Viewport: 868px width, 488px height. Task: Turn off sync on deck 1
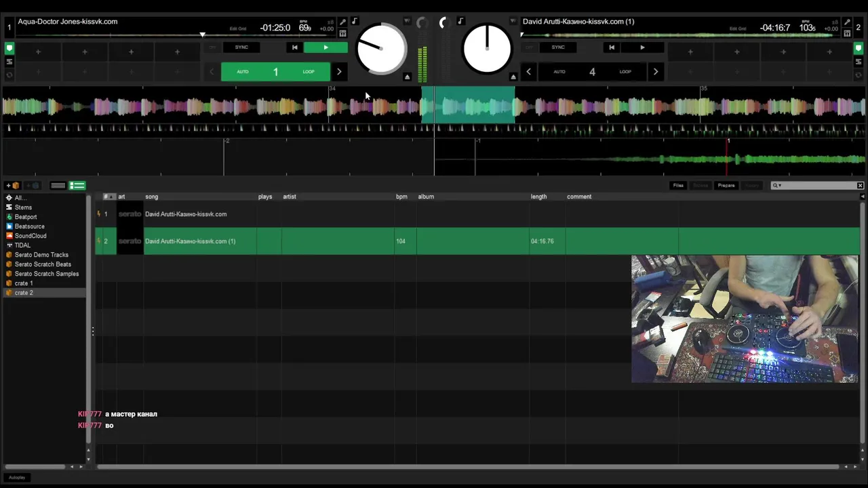pos(212,47)
